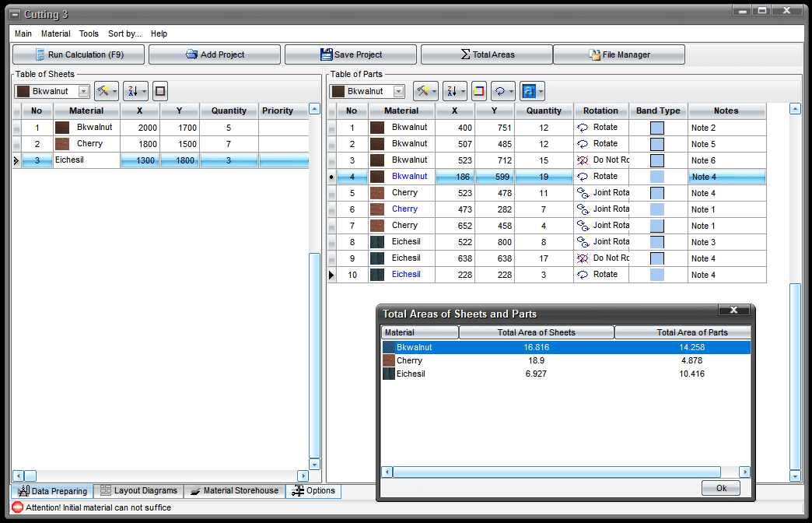Open material dropdown in Table of Sheets
This screenshot has width=812, height=523.
point(83,91)
